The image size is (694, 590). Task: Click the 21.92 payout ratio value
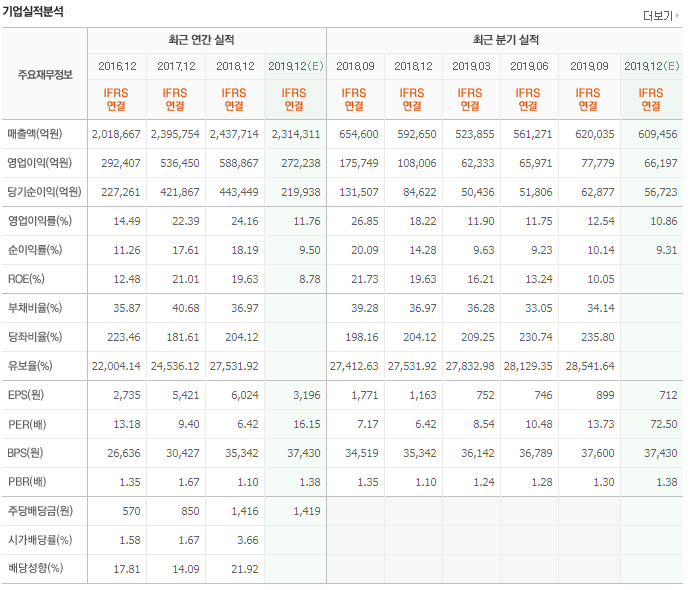[245, 569]
